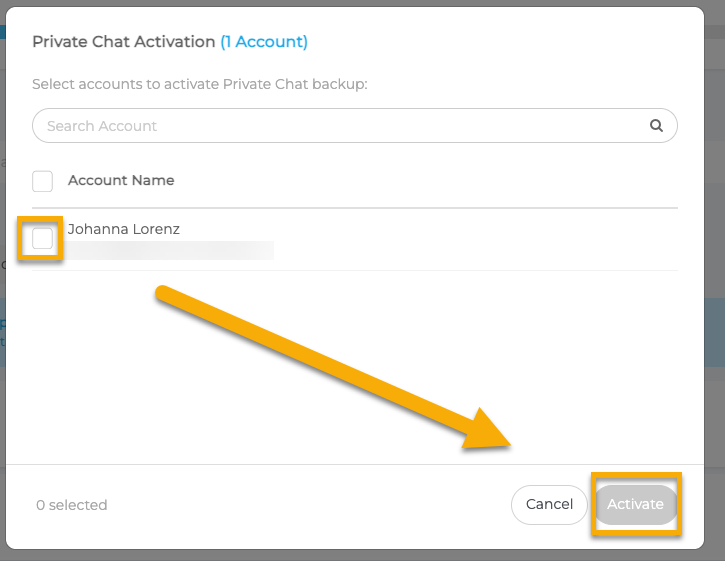Screen dimensions: 725x561
Task: Check the Johanna Lorenz account checkbox
Action: point(43,239)
